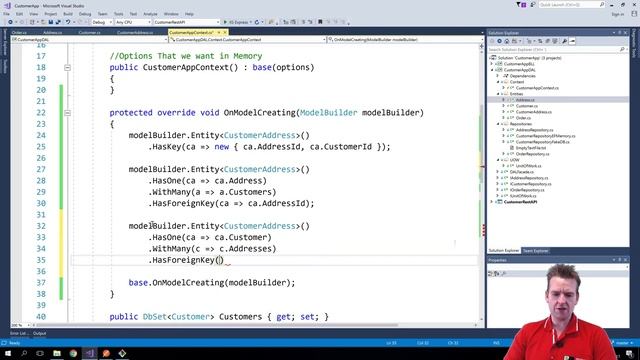Open the CustomerAppContext type navigation dropdown
640x360 pixels.
coord(247,40)
